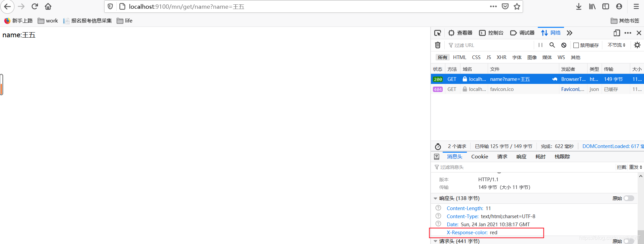Close the developer tools panel
Viewport: 644px width, 244px height.
[x=639, y=33]
